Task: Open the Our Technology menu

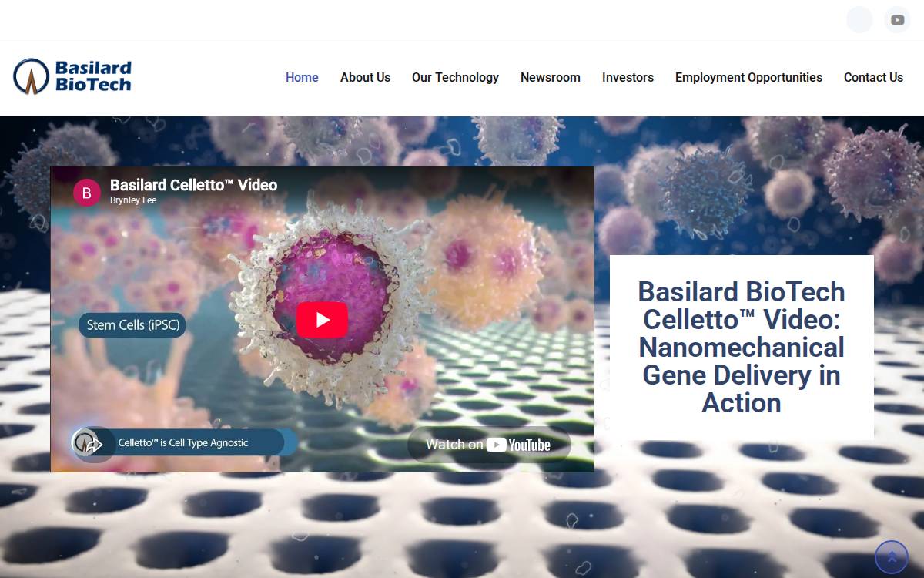Action: pos(455,77)
